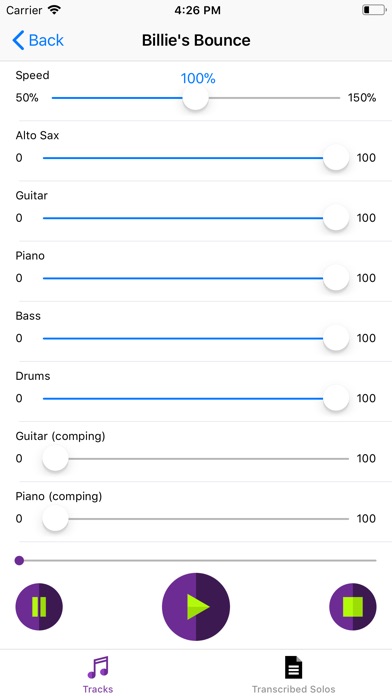
Task: Click the Piano (comping) slider thumb
Action: 55,518
